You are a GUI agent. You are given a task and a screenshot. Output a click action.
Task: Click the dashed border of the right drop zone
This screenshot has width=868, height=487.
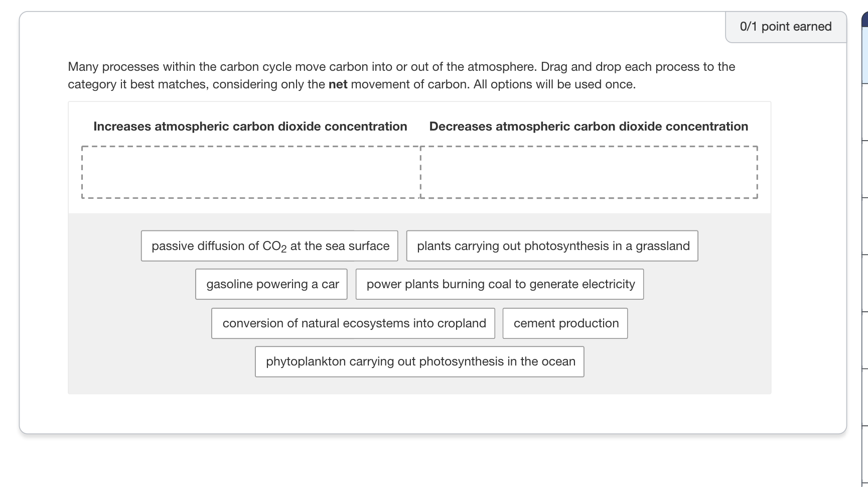click(x=589, y=147)
